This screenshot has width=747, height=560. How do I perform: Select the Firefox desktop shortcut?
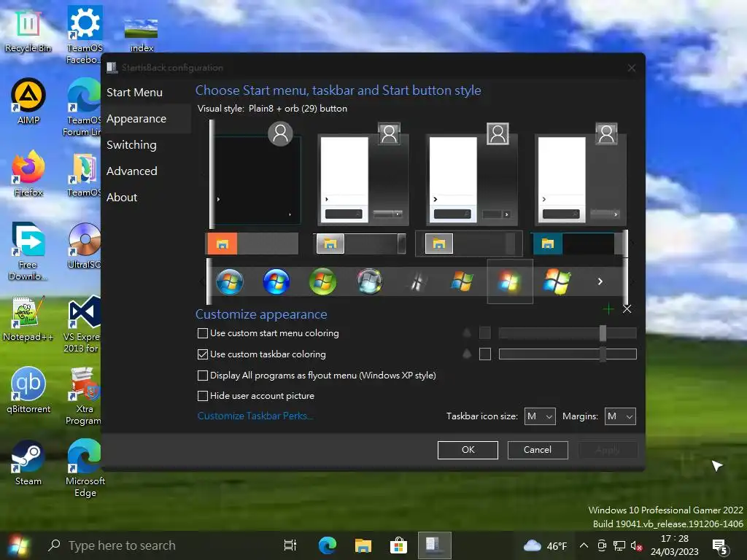coord(28,174)
